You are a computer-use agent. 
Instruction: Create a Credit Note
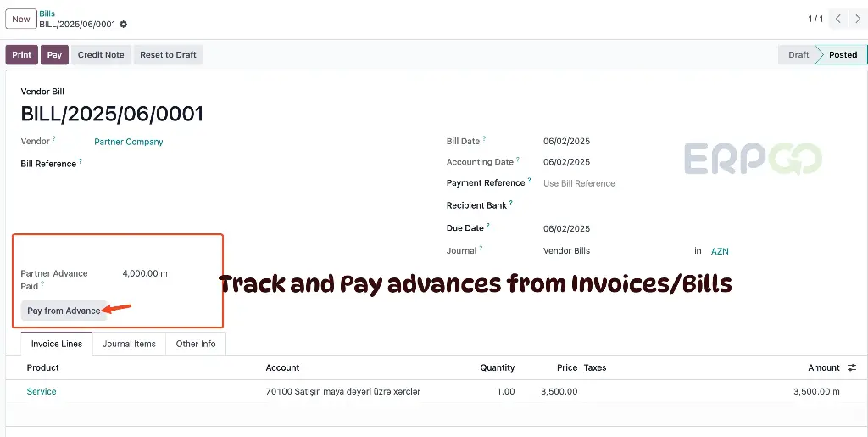point(101,55)
